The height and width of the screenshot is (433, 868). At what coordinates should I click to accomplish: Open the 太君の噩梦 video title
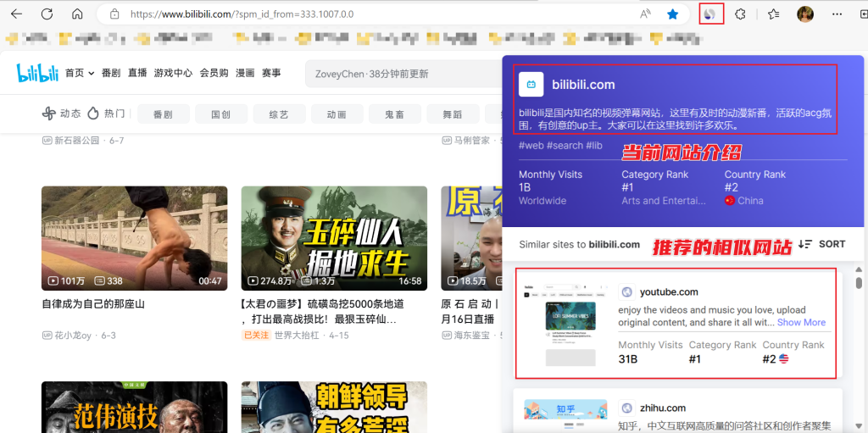point(323,312)
